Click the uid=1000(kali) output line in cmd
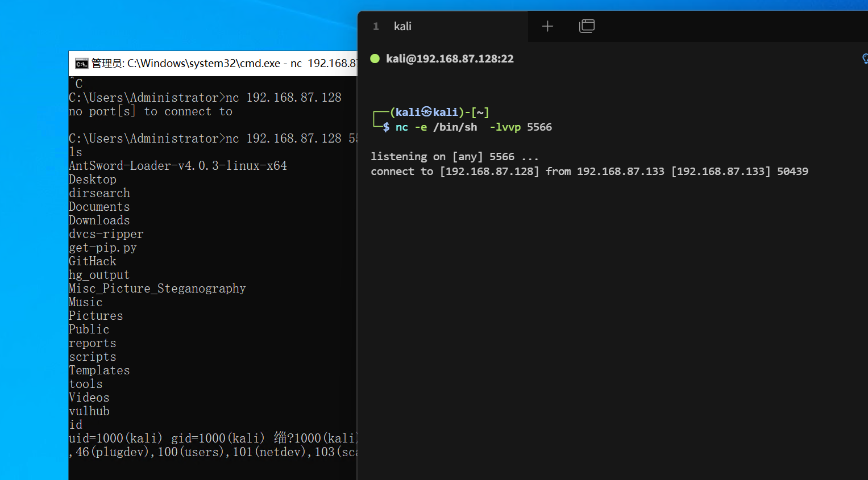The width and height of the screenshot is (868, 480). [x=213, y=439]
